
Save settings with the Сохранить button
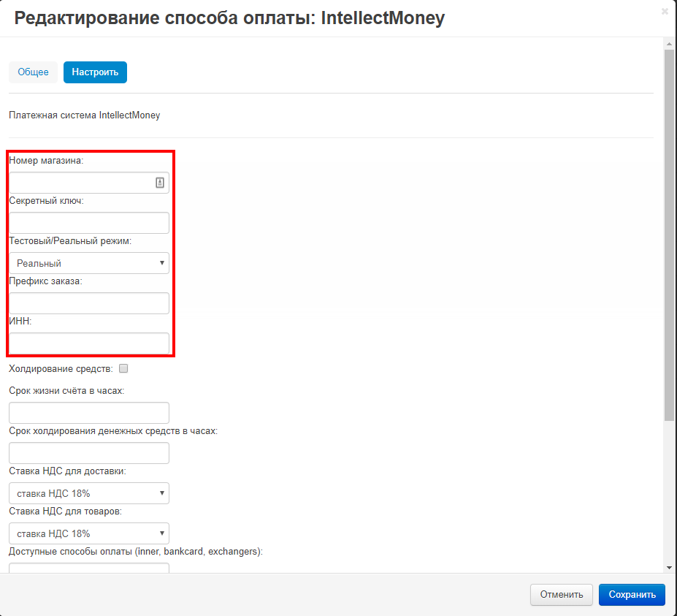pyautogui.click(x=632, y=594)
